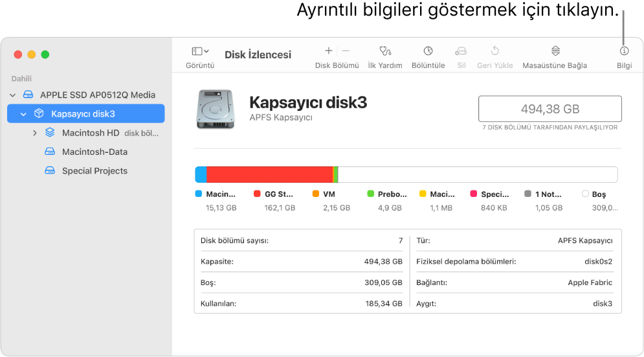Viewport: 644px width, 357px height.
Task: Click the red segment of usage bar
Action: pos(269,174)
